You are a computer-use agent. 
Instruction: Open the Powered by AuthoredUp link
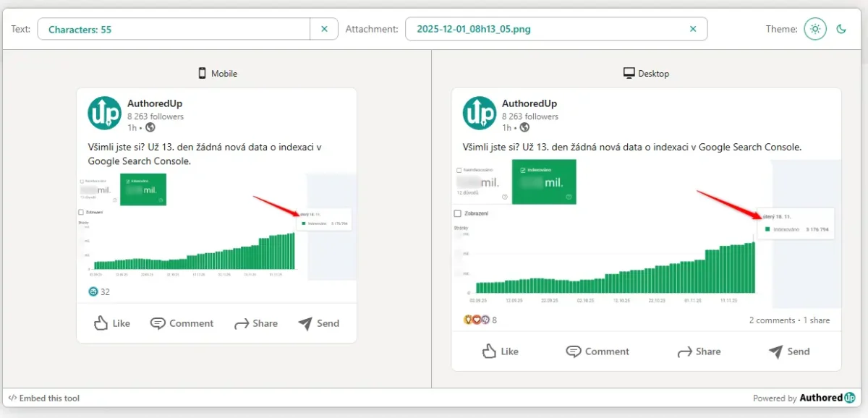coord(804,398)
